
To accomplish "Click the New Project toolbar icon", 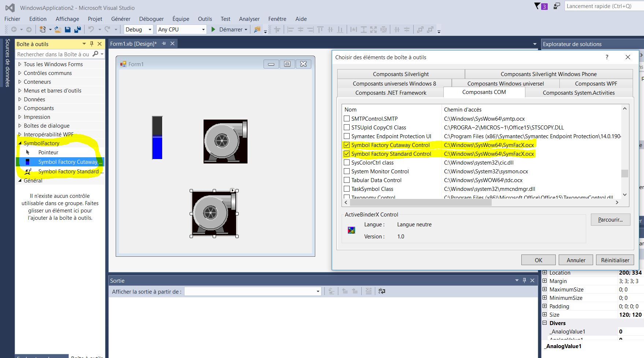I will pyautogui.click(x=43, y=29).
